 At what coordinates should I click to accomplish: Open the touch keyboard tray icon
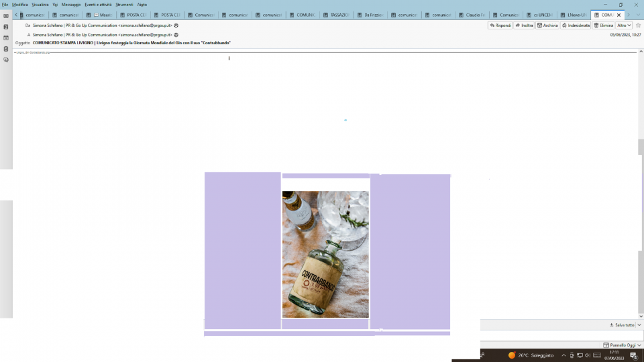[597, 355]
